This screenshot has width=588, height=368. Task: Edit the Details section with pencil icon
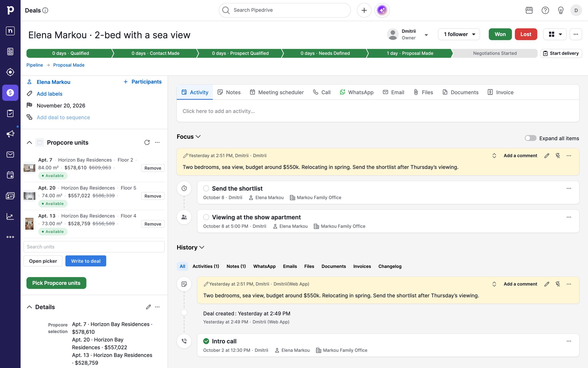(148, 307)
